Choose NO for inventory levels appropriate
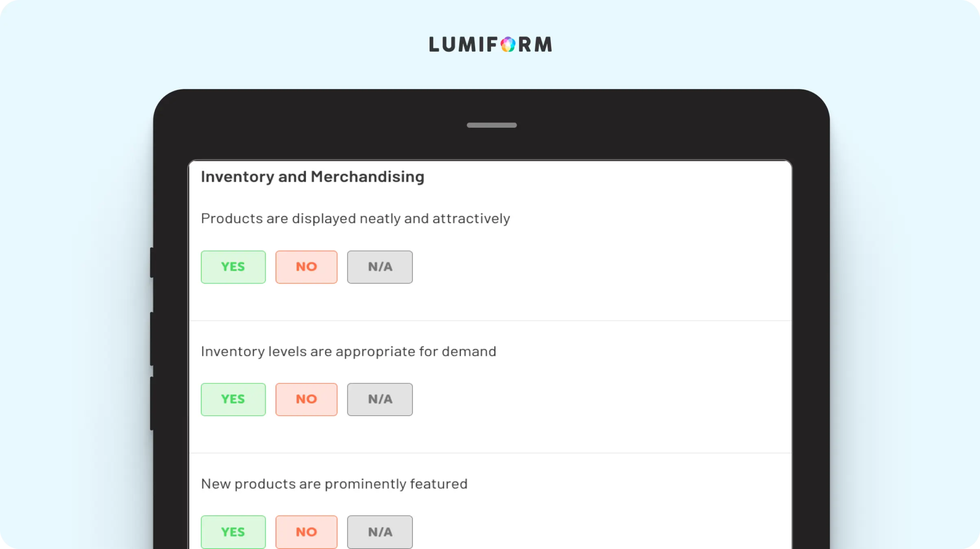Screen dimensions: 980x549 (306, 399)
